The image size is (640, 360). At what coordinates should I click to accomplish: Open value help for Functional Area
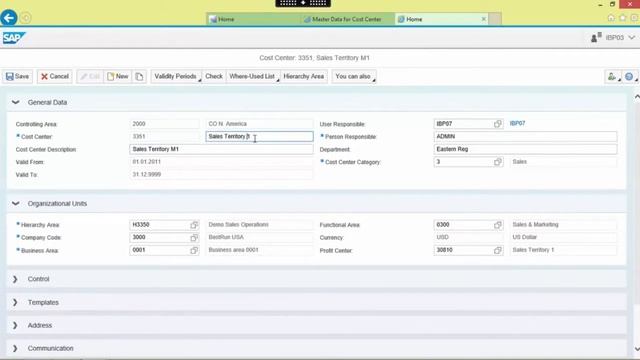(x=498, y=225)
